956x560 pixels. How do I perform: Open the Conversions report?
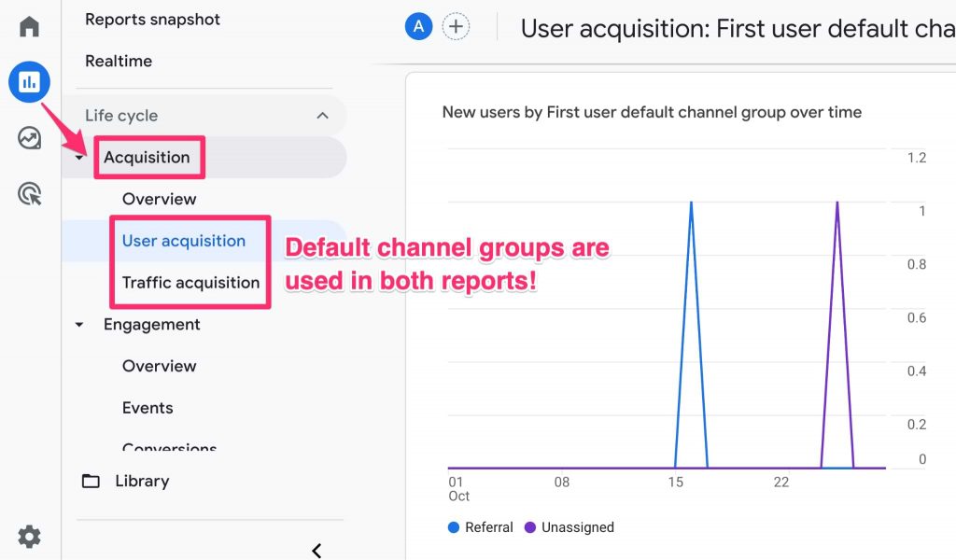(169, 449)
